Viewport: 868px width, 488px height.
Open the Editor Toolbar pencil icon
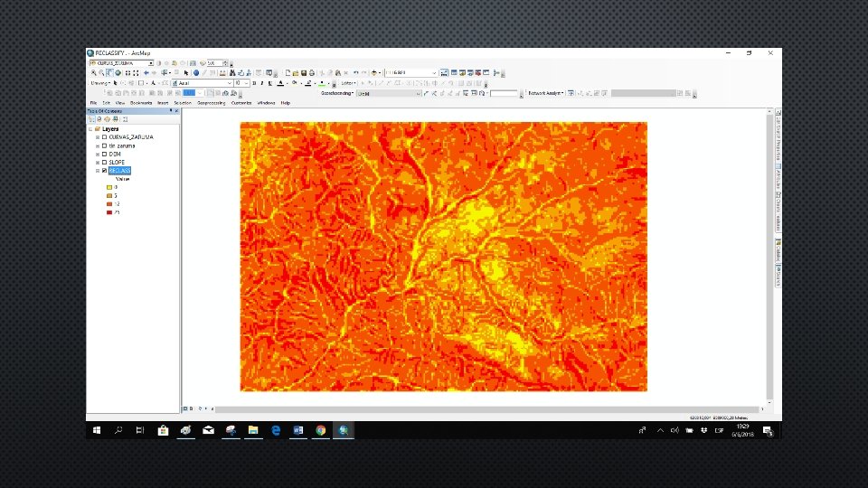tap(443, 72)
